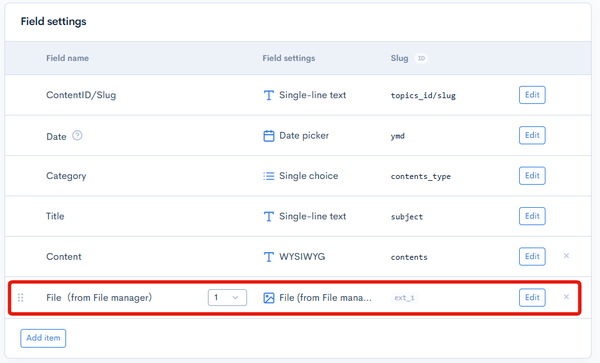
Task: Open the File row number dropdown
Action: pyautogui.click(x=227, y=298)
